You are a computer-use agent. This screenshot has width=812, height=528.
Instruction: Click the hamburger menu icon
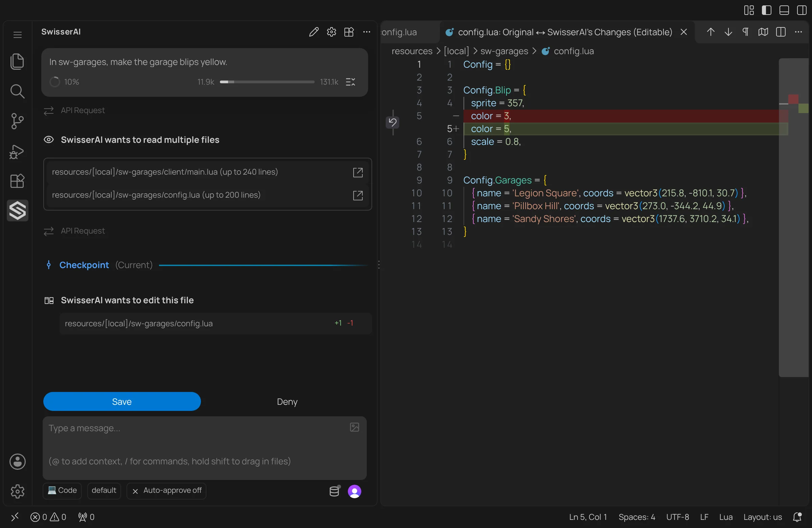tap(17, 35)
